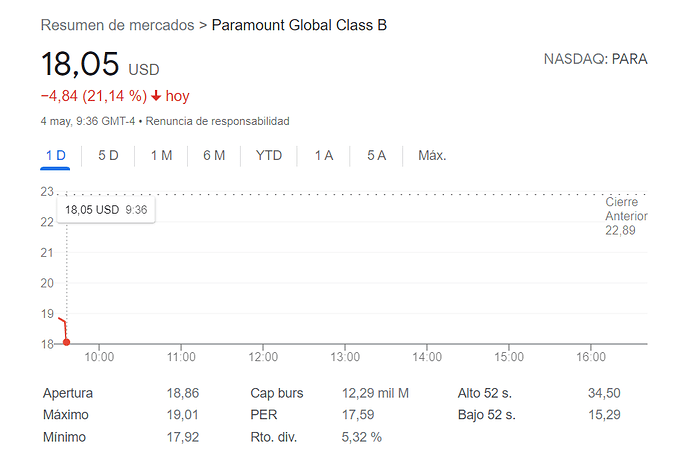Click the red down arrow icon
Screen dimensions: 690x461
pyautogui.click(x=156, y=96)
